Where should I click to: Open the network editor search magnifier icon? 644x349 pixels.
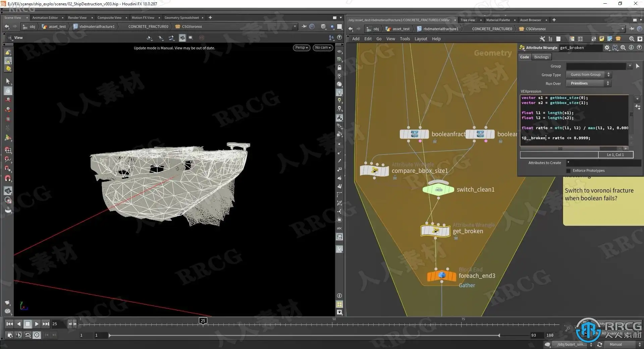pyautogui.click(x=632, y=39)
